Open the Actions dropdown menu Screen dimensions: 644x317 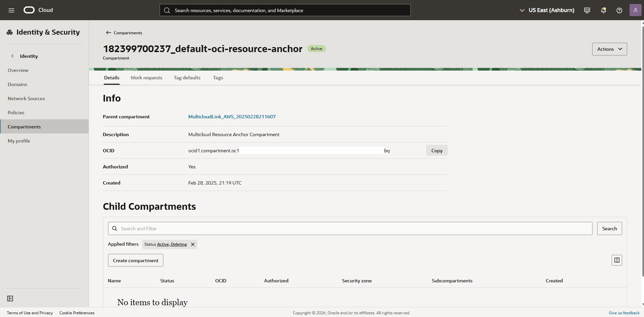pos(609,49)
